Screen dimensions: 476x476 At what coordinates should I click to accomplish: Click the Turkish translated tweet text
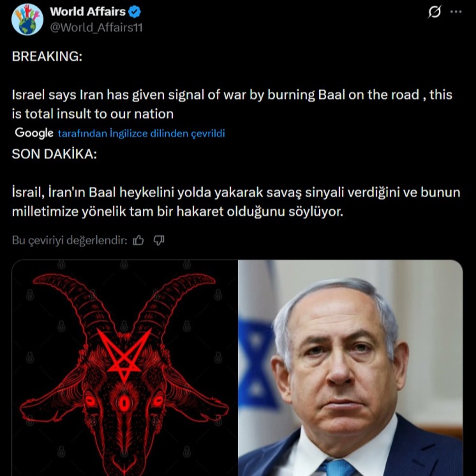(x=236, y=202)
